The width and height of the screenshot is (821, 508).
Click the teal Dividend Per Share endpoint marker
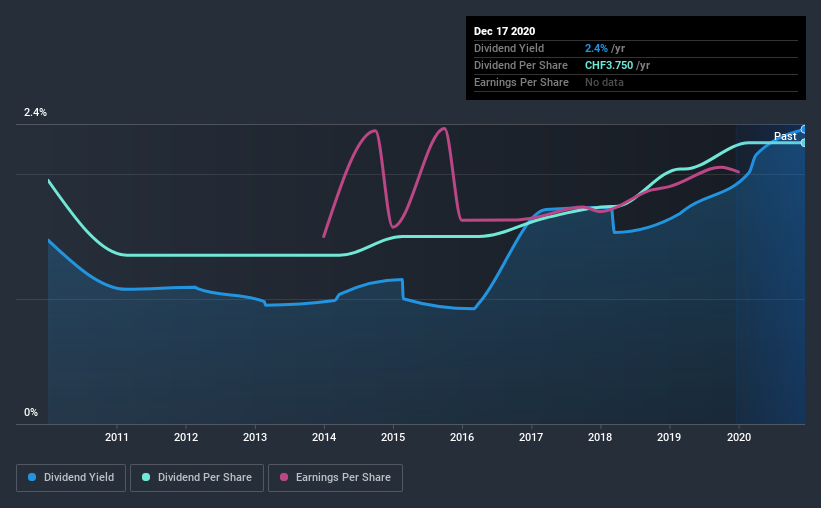(804, 143)
